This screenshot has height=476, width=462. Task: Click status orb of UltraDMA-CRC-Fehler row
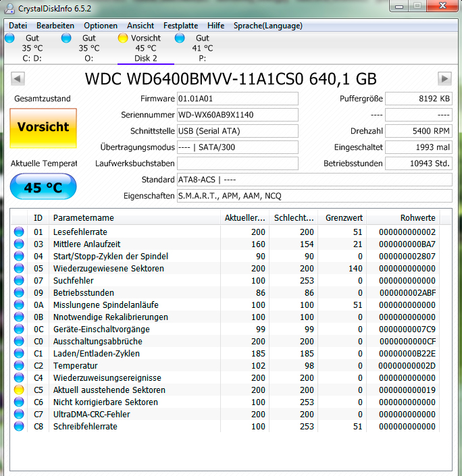(19, 414)
